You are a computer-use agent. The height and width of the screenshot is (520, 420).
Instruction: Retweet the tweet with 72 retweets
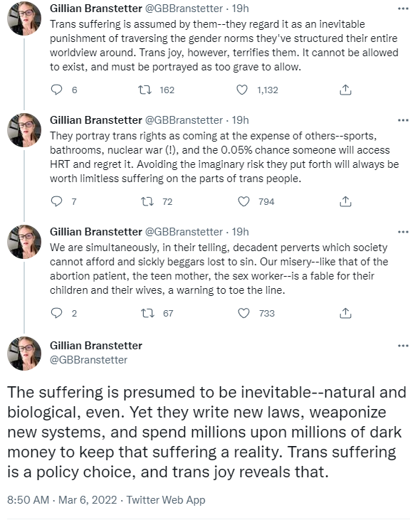click(x=147, y=201)
